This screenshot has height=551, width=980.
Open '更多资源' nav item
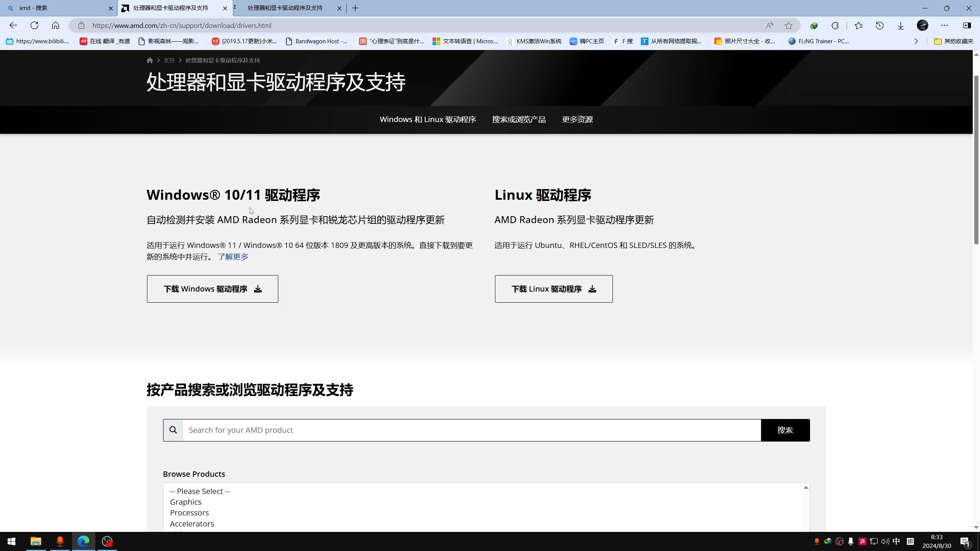pyautogui.click(x=577, y=119)
